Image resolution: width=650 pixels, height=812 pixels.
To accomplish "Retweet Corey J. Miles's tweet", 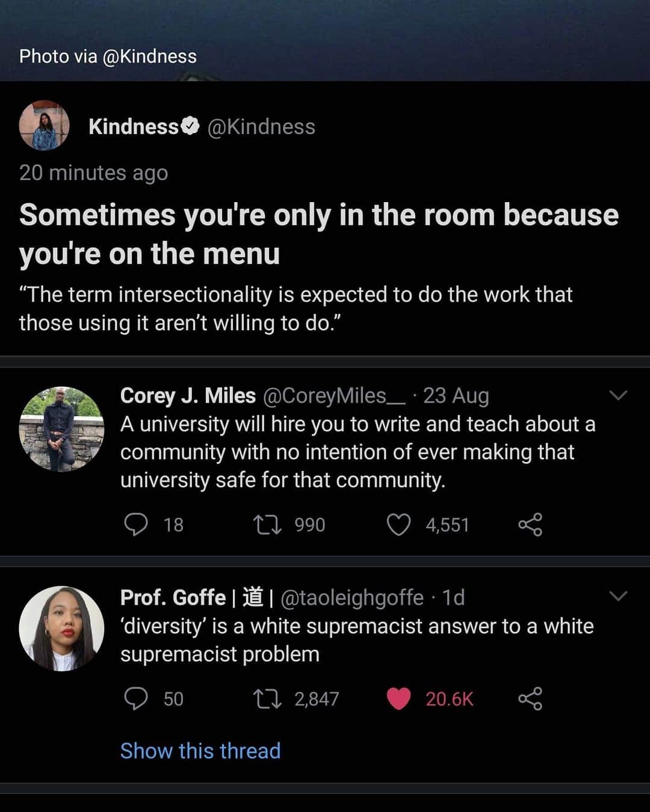I will (267, 524).
